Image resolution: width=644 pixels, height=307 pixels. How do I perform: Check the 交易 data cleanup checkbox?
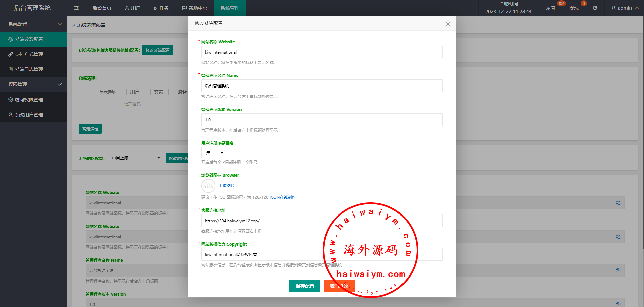(x=148, y=92)
